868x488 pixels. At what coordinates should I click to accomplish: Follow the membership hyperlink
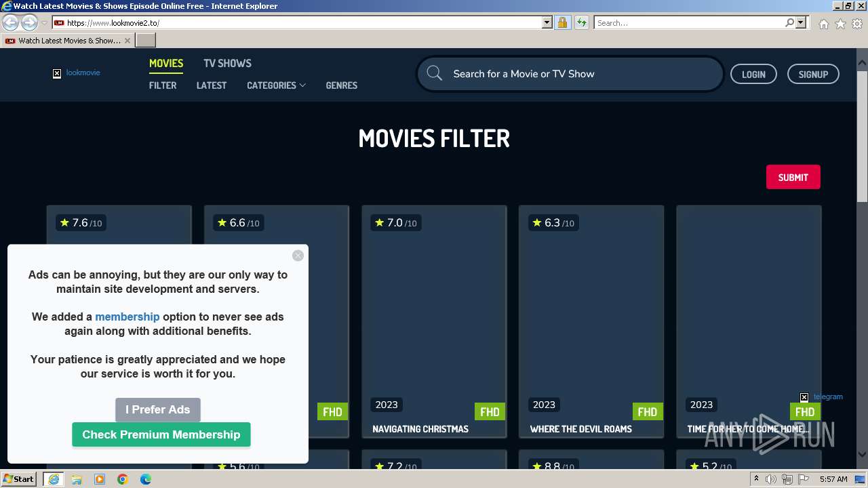tap(127, 317)
